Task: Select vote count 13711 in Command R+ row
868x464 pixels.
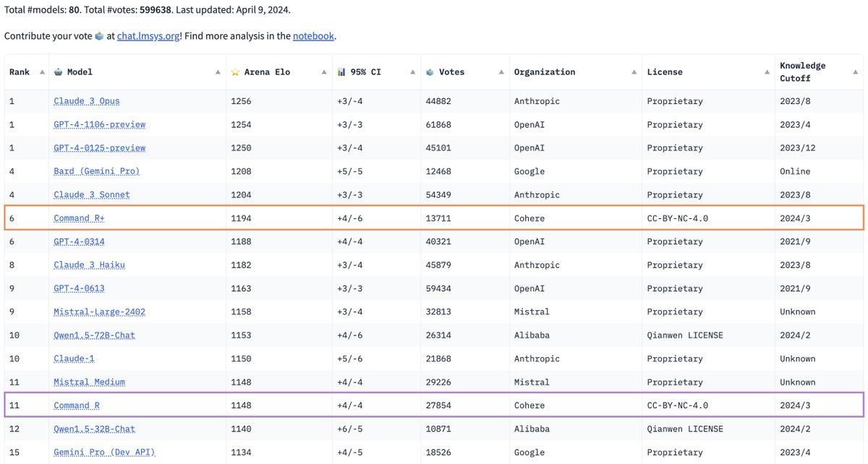Action: tap(438, 218)
